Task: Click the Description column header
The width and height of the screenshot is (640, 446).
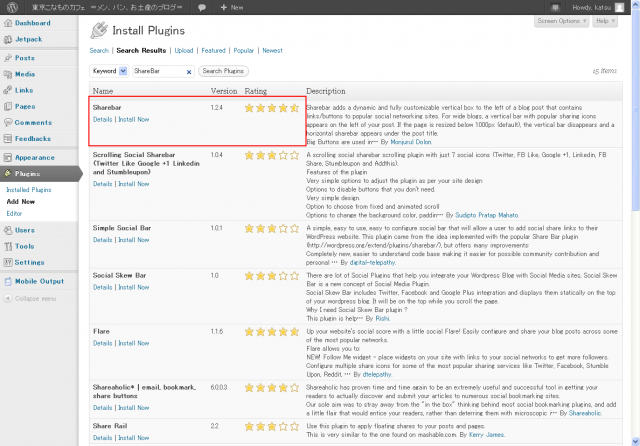Action: coord(326,91)
